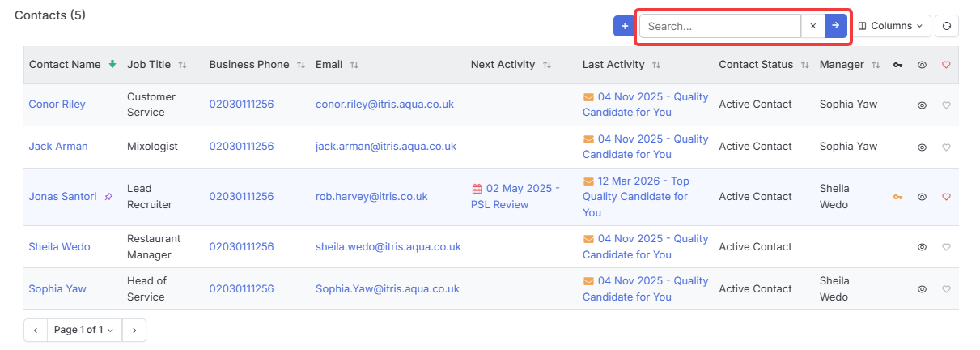Open the Sheila Wedo contact link
The width and height of the screenshot is (980, 350).
[59, 247]
